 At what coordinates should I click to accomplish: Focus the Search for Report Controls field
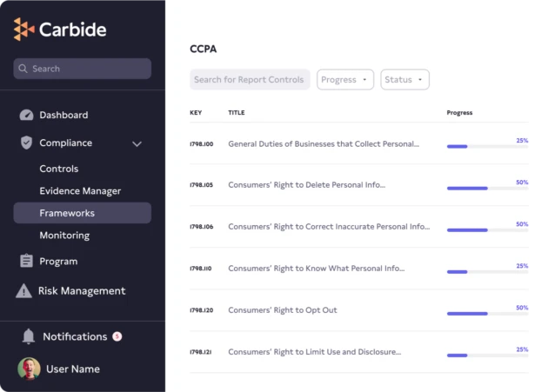click(250, 80)
